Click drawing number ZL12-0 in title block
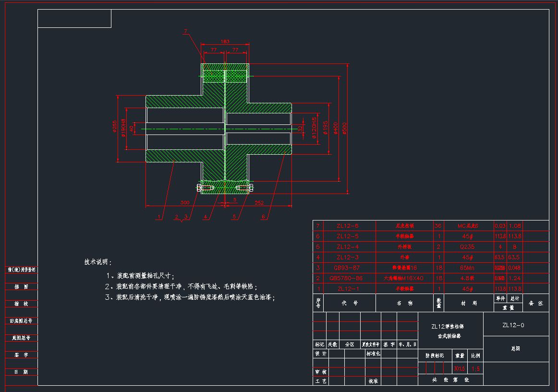Screen dimensions: 558x392 513,325
